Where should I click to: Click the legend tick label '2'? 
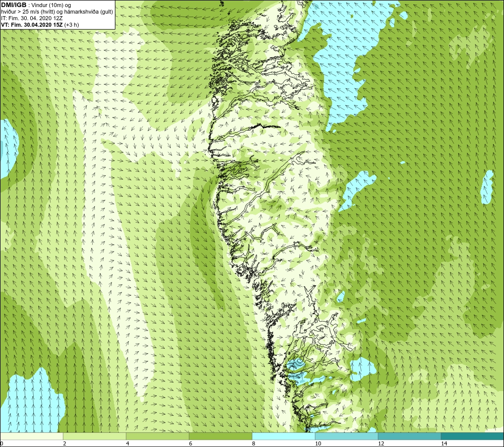coord(65,443)
